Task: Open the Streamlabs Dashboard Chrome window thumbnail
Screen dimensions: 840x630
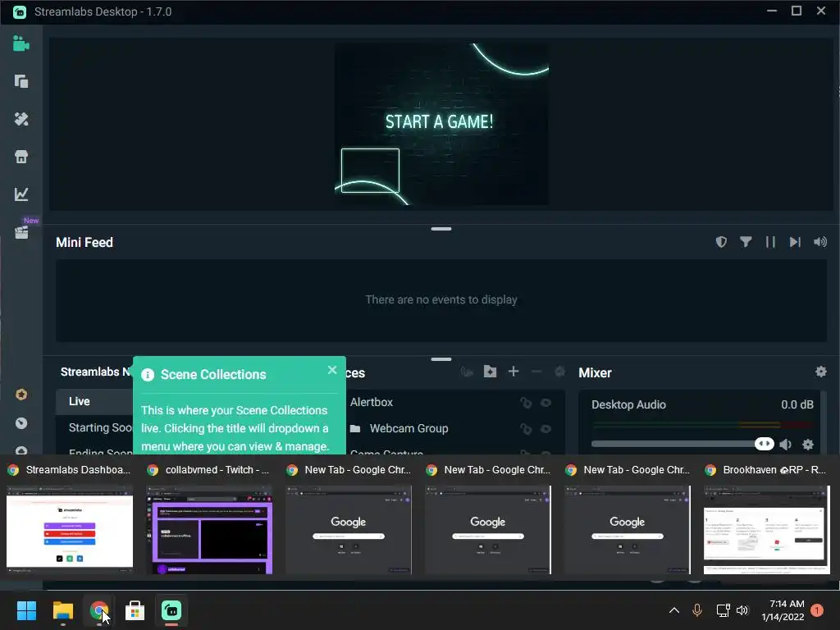Action: coord(70,518)
